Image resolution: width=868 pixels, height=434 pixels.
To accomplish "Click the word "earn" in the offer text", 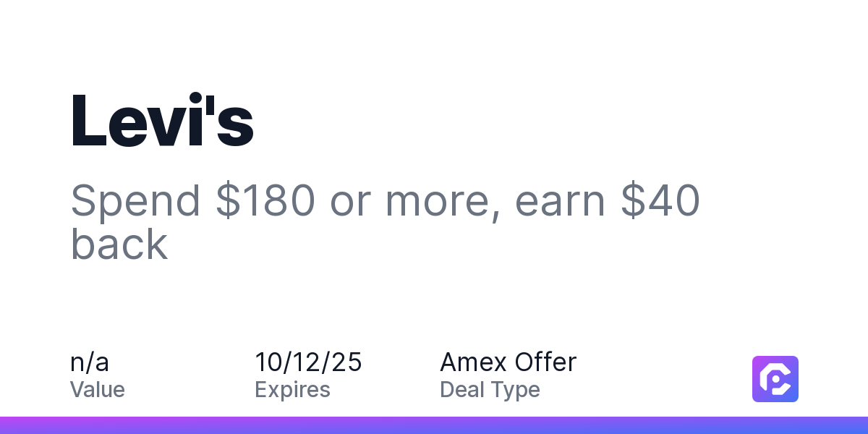I will [560, 203].
